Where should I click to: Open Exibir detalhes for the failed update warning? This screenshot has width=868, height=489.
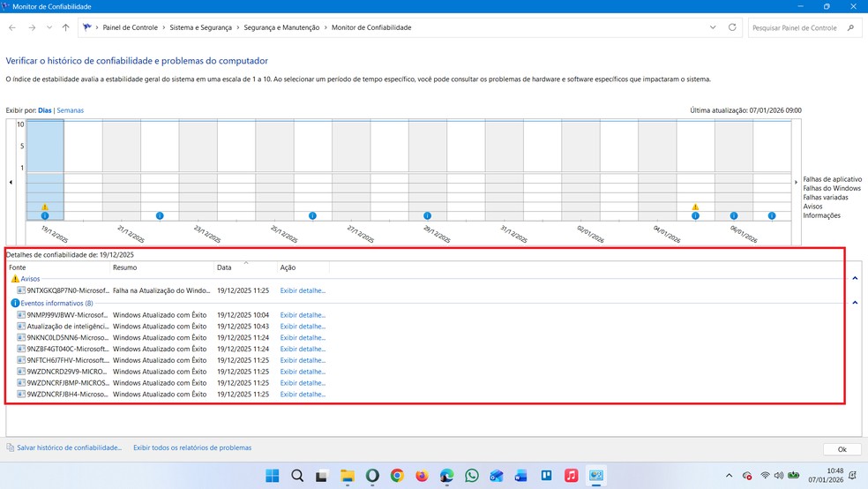[x=303, y=290]
